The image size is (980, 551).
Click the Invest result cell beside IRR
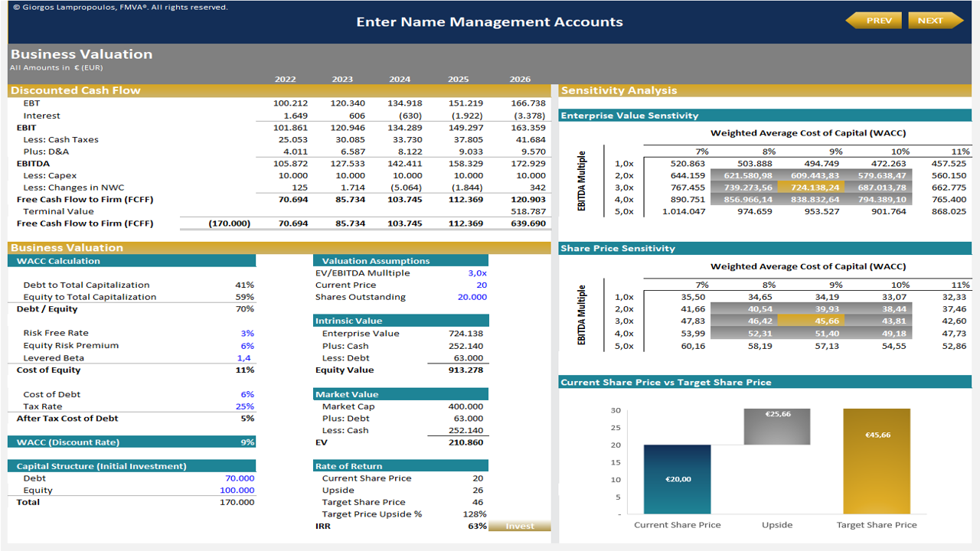point(520,527)
